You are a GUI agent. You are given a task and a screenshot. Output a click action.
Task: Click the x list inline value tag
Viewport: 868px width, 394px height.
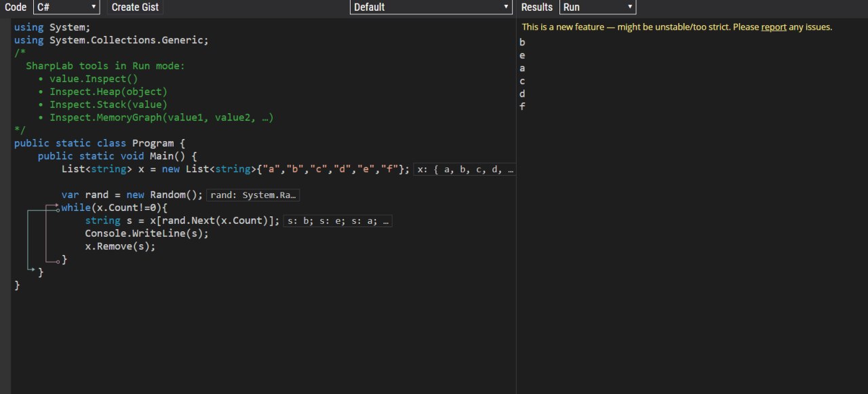click(465, 170)
